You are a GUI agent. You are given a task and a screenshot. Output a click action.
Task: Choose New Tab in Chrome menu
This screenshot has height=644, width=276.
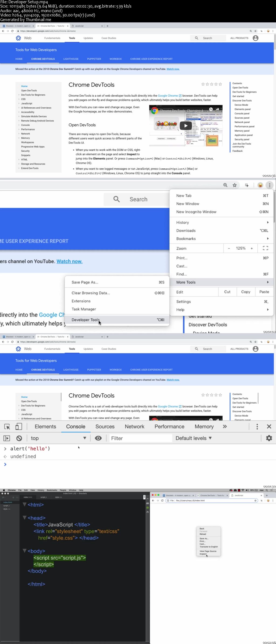coord(222,196)
